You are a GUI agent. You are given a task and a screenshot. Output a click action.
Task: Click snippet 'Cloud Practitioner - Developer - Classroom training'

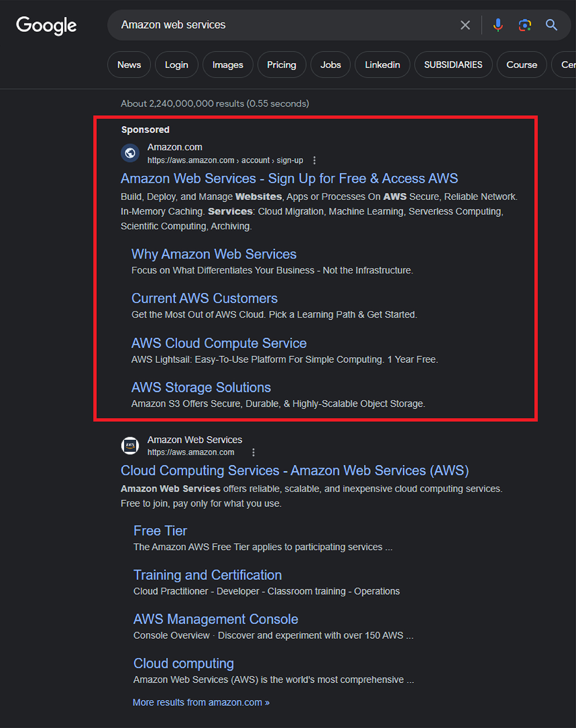(x=266, y=591)
